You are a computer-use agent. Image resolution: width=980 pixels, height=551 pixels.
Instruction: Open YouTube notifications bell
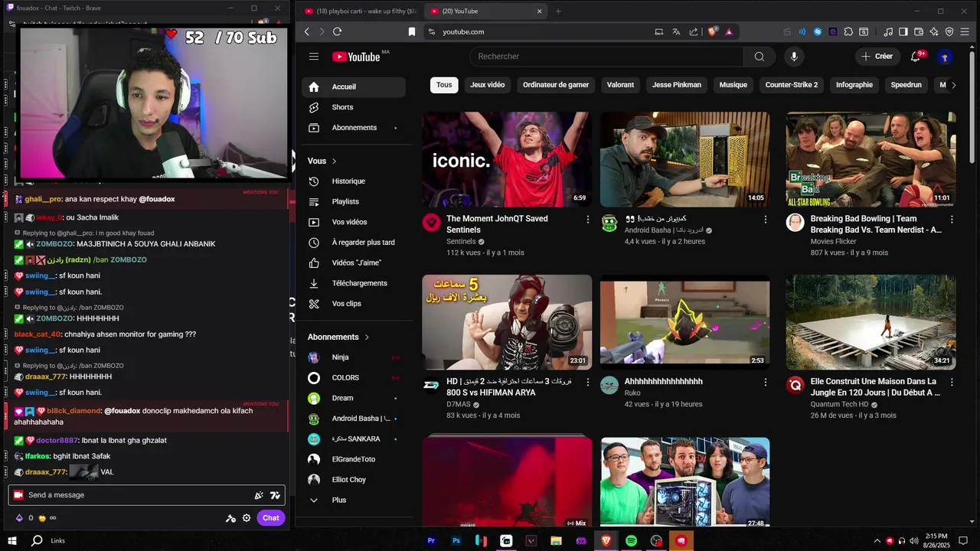coord(916,57)
